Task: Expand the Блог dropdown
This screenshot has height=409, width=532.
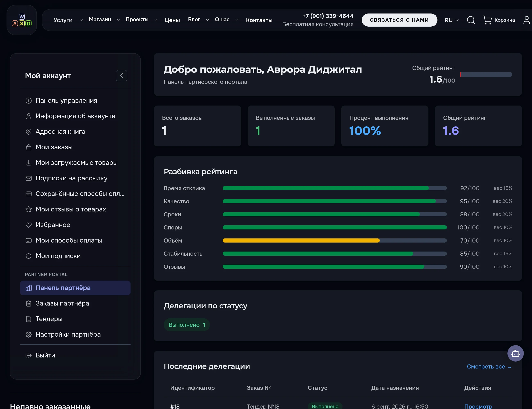Action: (207, 20)
